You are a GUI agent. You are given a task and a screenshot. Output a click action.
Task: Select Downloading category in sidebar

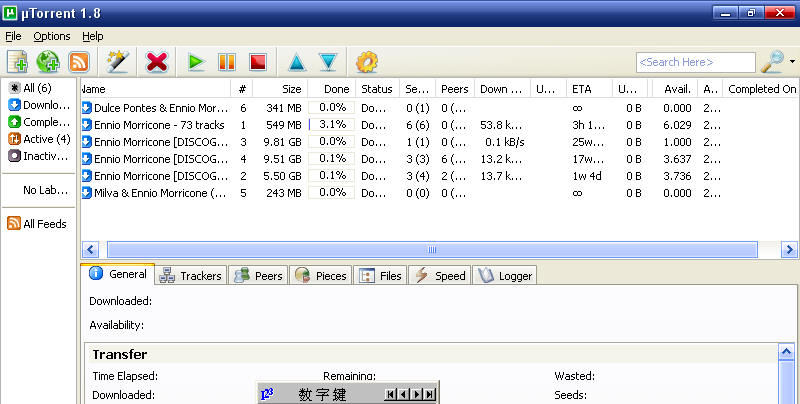39,105
